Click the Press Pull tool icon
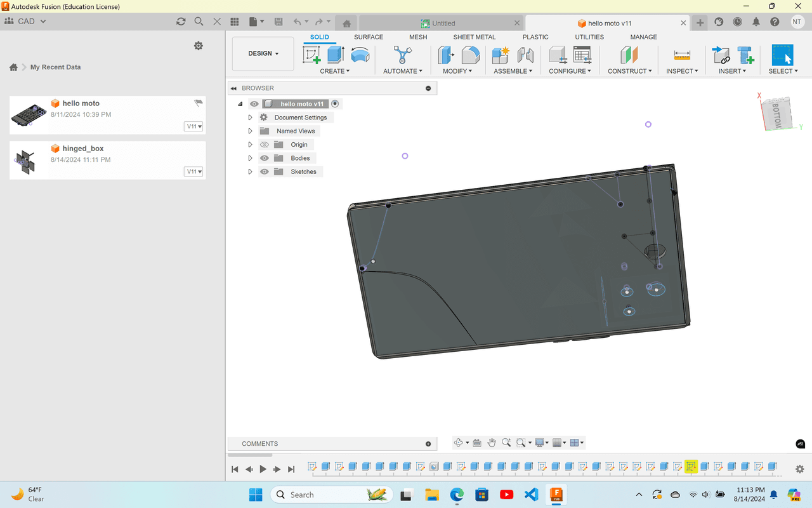The image size is (812, 508). [446, 55]
